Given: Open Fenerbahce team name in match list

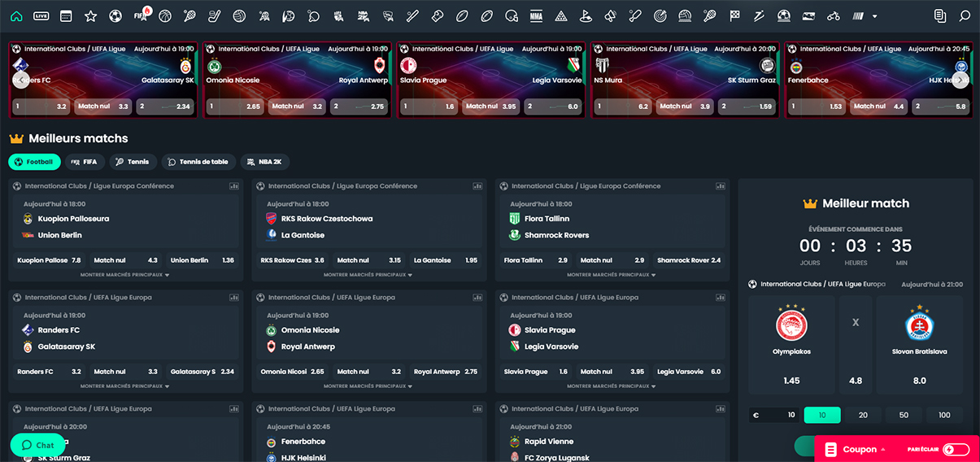Looking at the screenshot, I should coord(303,442).
